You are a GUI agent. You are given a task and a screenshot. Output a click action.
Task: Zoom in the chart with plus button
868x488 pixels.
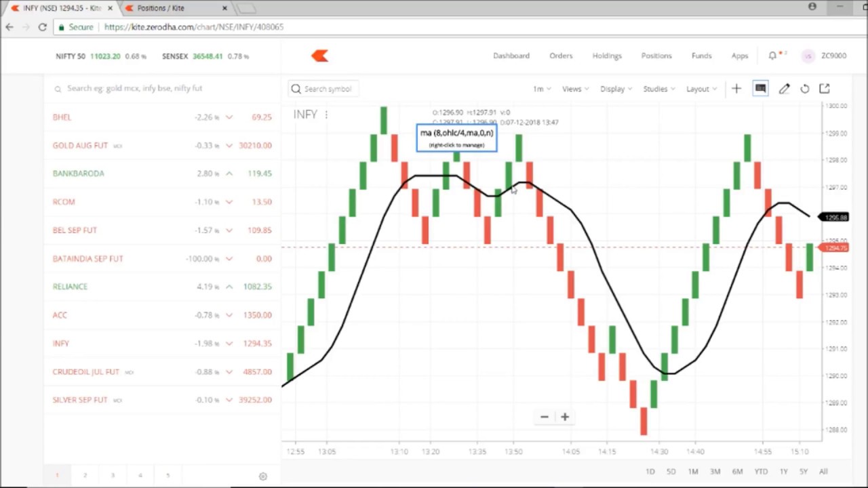[x=565, y=417]
